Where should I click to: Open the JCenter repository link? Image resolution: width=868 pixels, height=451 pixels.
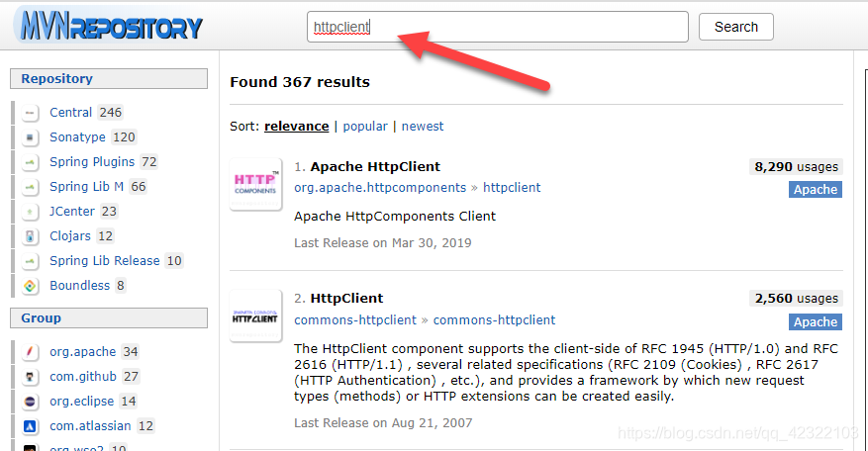coord(72,211)
